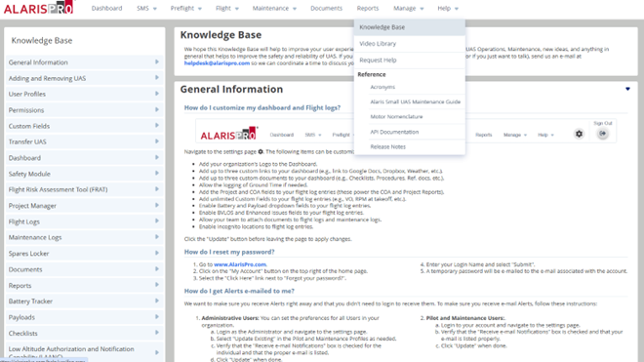Open the www.AlarisPro.com link
This screenshot has height=362, width=644.
pos(240,264)
